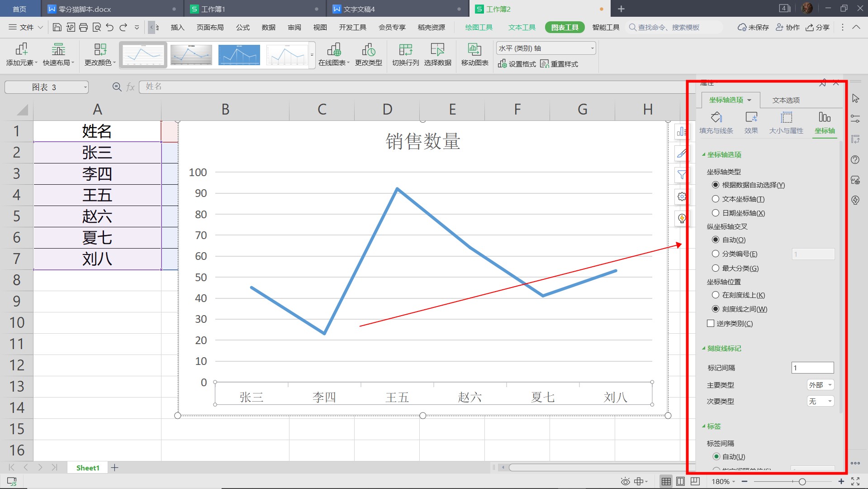Viewport: 868px width, 489px height.
Task: Click the 切换行列 switch row/column icon
Action: (405, 49)
